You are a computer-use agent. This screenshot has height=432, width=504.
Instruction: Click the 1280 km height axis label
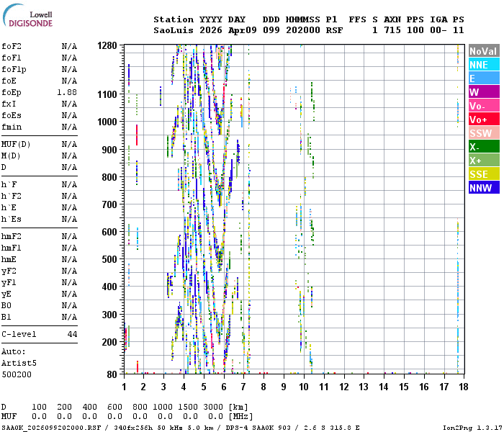point(107,45)
